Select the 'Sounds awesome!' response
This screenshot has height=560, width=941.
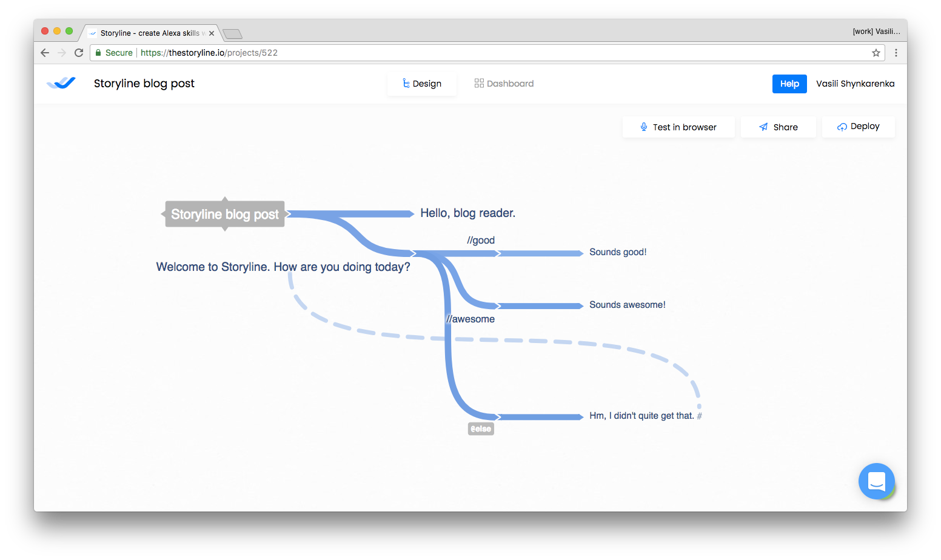(x=628, y=305)
